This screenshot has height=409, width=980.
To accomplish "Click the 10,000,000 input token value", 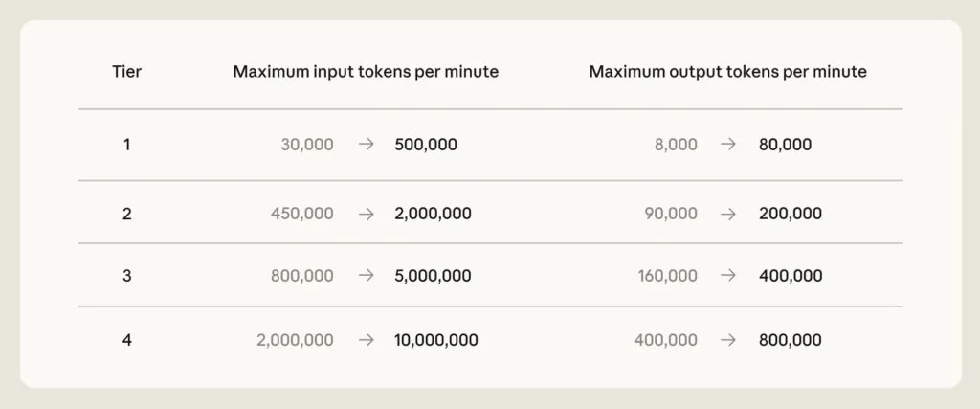I will pyautogui.click(x=436, y=340).
